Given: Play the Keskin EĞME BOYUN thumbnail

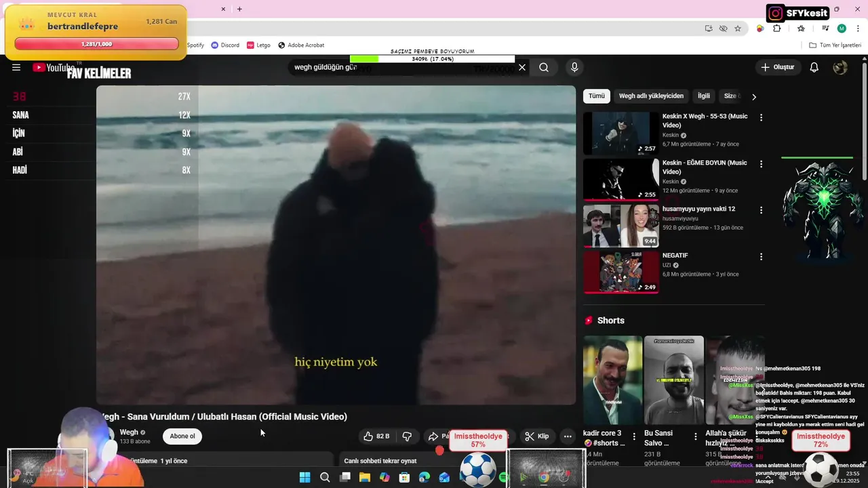Looking at the screenshot, I should point(620,180).
